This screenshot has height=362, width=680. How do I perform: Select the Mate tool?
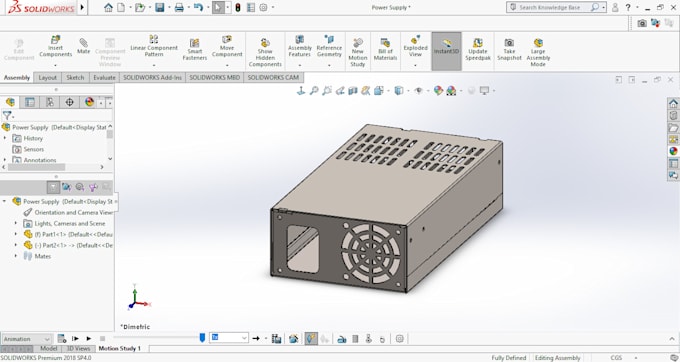83,46
